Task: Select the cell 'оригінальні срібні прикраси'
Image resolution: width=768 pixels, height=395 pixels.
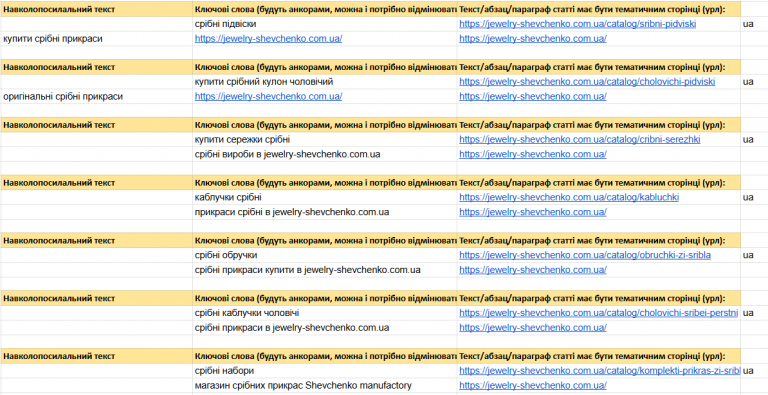Action: (96, 97)
